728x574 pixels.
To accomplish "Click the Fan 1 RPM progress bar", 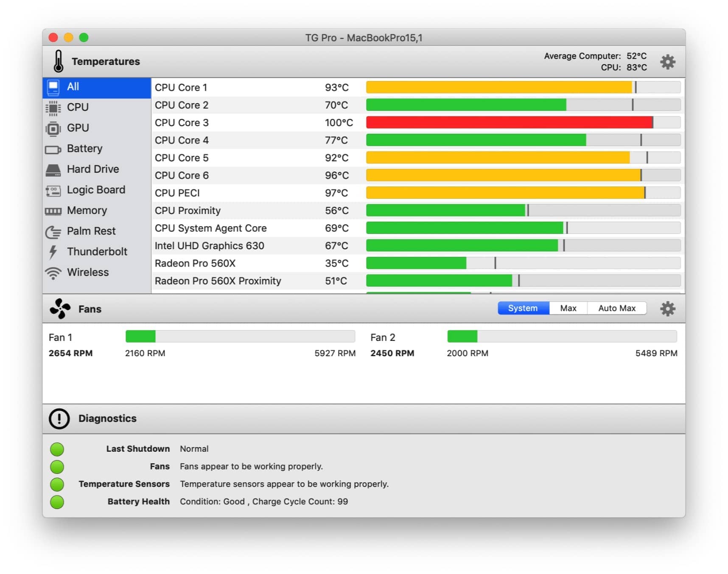I will (240, 336).
